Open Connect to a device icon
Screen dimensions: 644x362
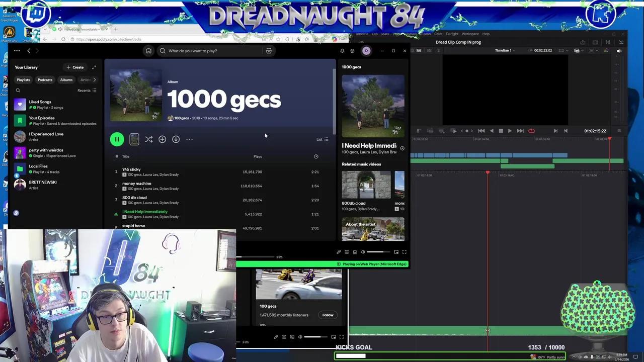click(x=355, y=252)
